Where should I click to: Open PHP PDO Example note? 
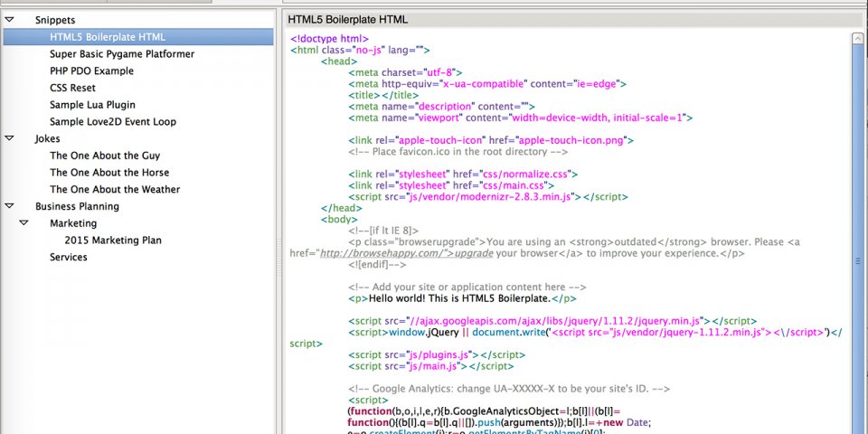coord(92,71)
